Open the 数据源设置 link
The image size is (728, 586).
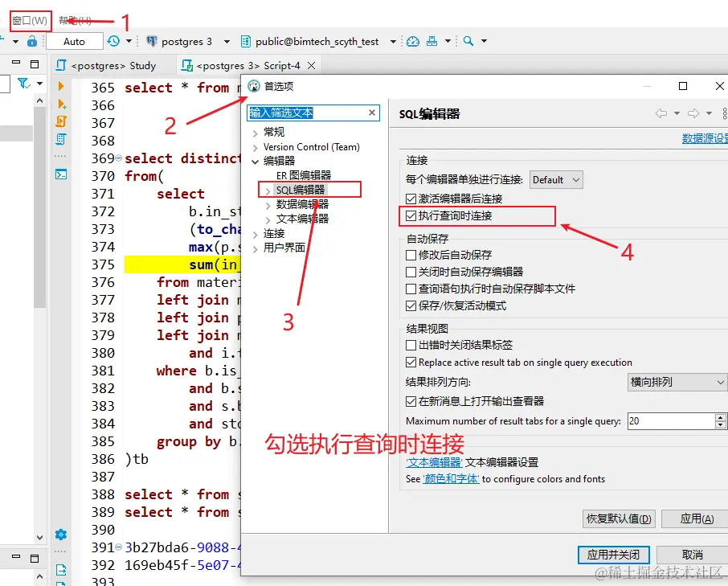[705, 138]
